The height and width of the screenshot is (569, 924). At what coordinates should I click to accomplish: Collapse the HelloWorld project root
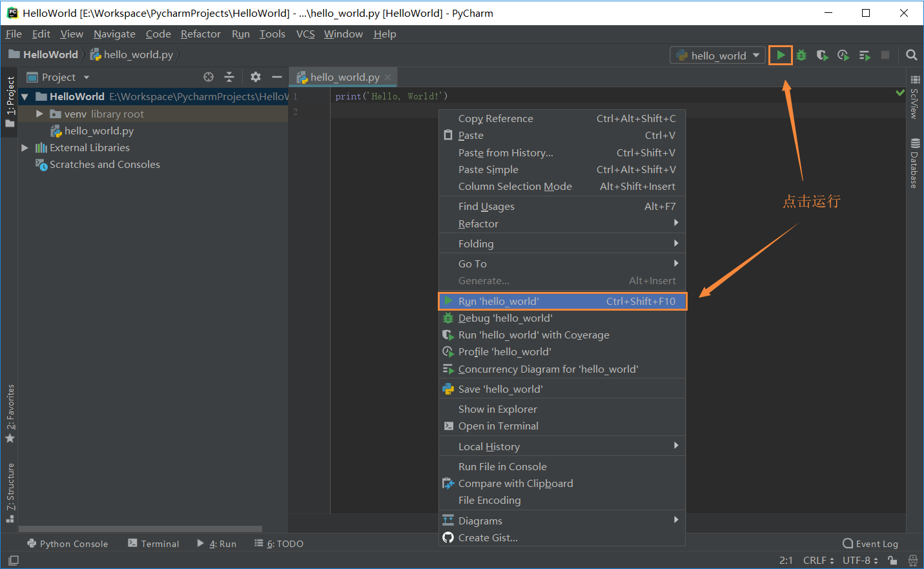click(25, 97)
